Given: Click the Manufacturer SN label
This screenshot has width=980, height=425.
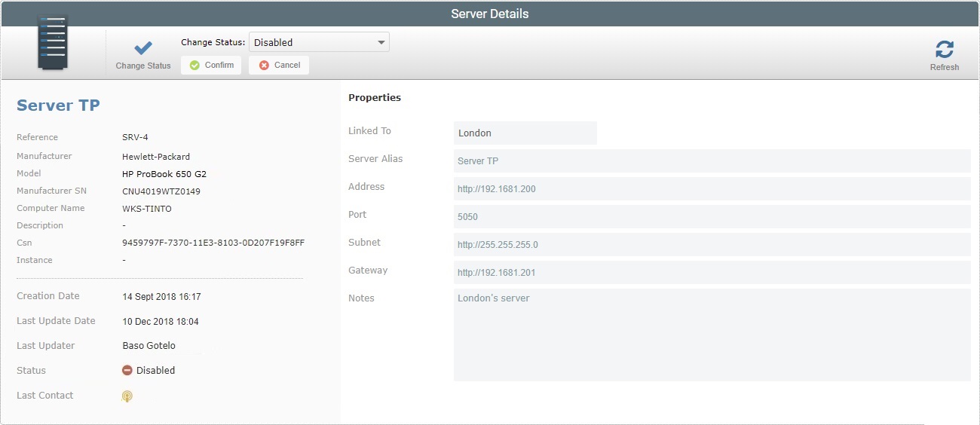Looking at the screenshot, I should point(51,191).
